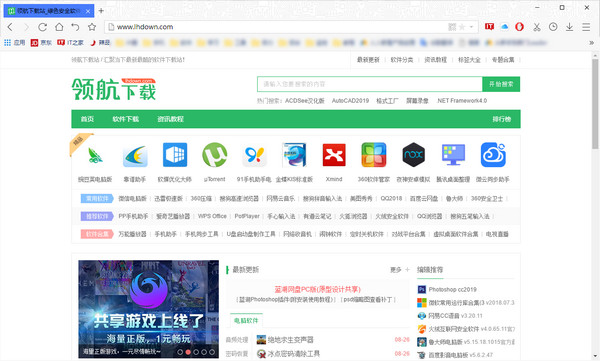Image resolution: width=600 pixels, height=361 pixels.
Task: Open the browser home page icon
Action: pos(59,27)
